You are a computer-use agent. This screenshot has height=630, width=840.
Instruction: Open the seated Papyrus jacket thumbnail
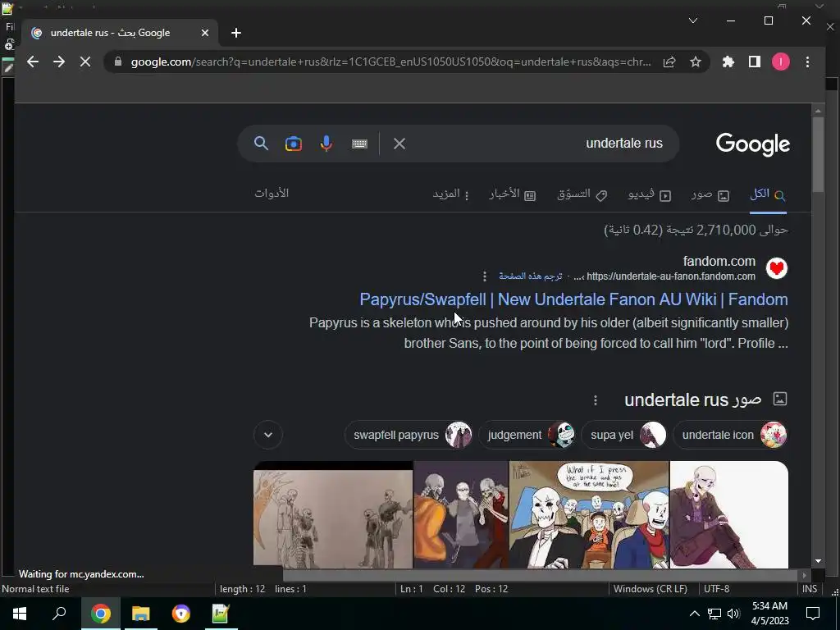pyautogui.click(x=729, y=514)
